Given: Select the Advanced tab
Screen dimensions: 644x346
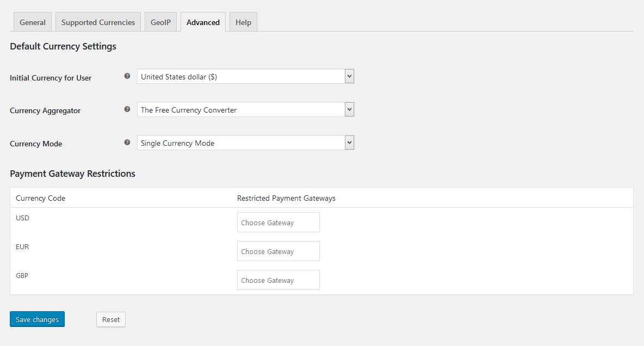Looking at the screenshot, I should point(203,22).
